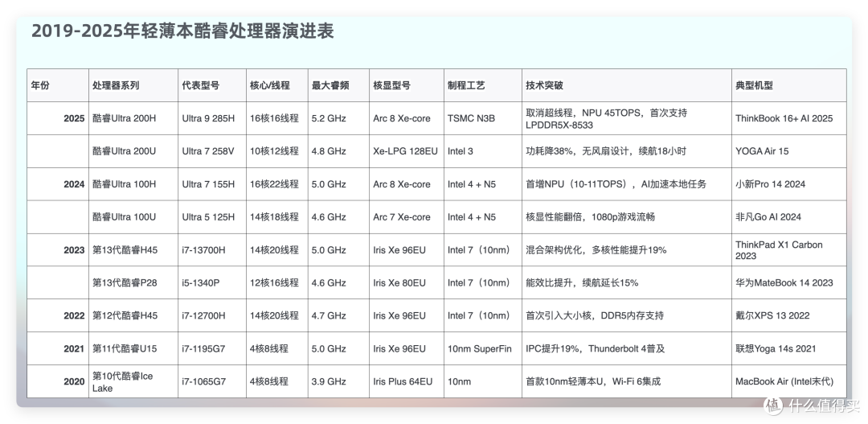Click the 最大睿频 column header
The height and width of the screenshot is (424, 868).
[x=339, y=85]
